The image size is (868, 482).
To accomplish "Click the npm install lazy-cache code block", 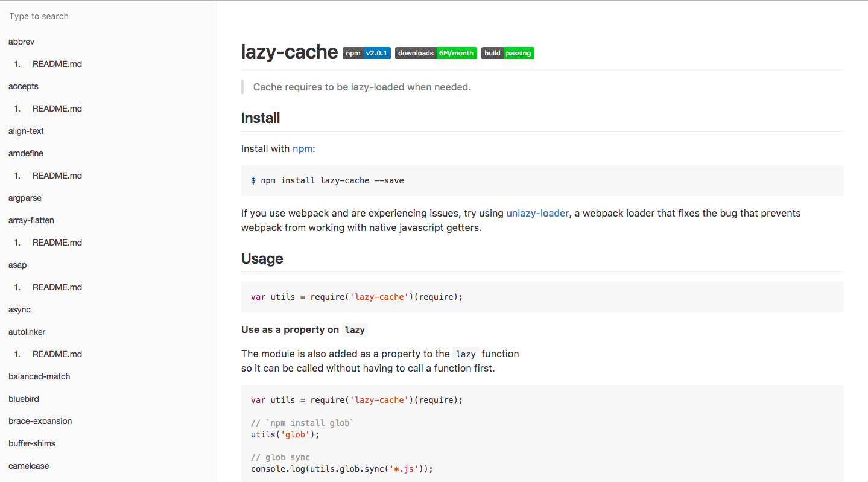I will pos(542,180).
